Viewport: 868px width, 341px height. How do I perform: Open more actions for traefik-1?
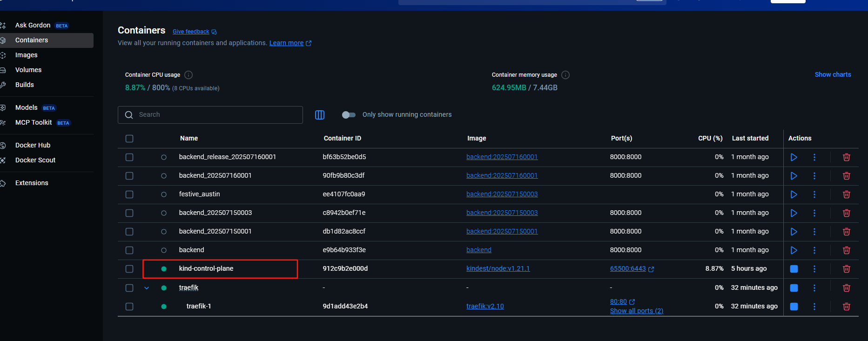814,307
